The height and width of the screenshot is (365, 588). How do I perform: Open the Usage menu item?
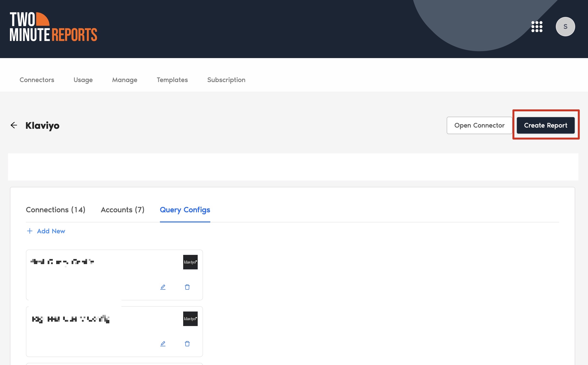(x=83, y=80)
